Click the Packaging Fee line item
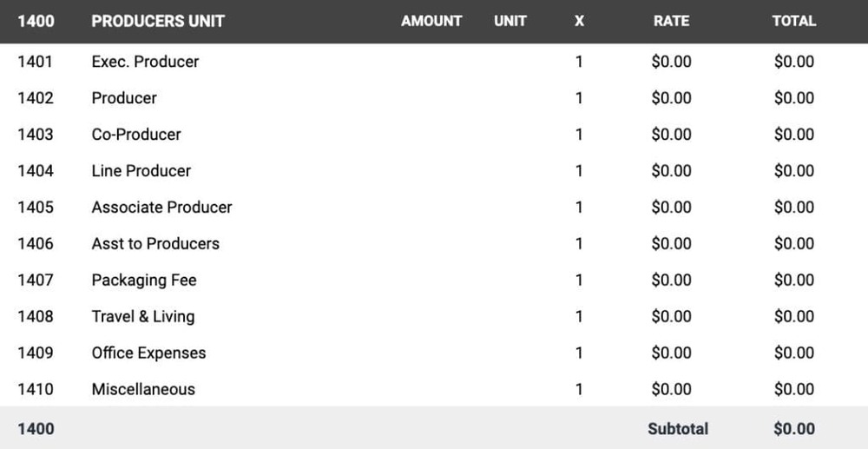This screenshot has height=449, width=868. (x=144, y=281)
